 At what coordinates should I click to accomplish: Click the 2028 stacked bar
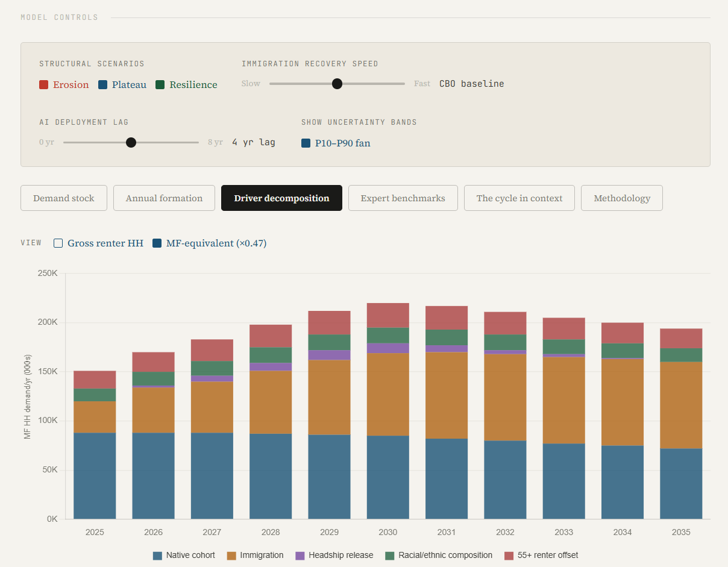click(x=271, y=422)
